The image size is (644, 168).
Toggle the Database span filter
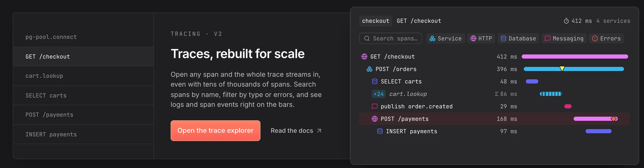[x=518, y=39]
